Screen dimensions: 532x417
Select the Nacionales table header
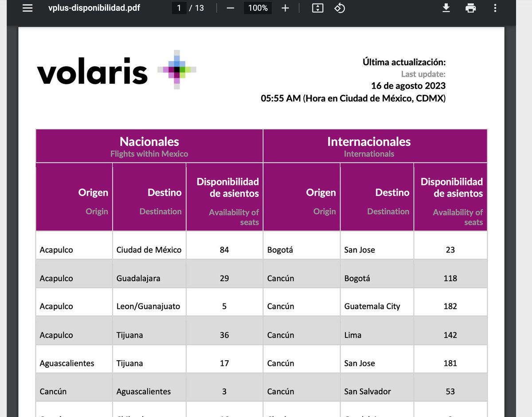click(x=149, y=146)
